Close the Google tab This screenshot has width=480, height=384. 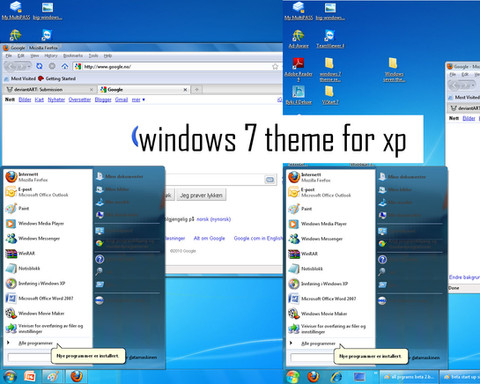click(x=185, y=90)
